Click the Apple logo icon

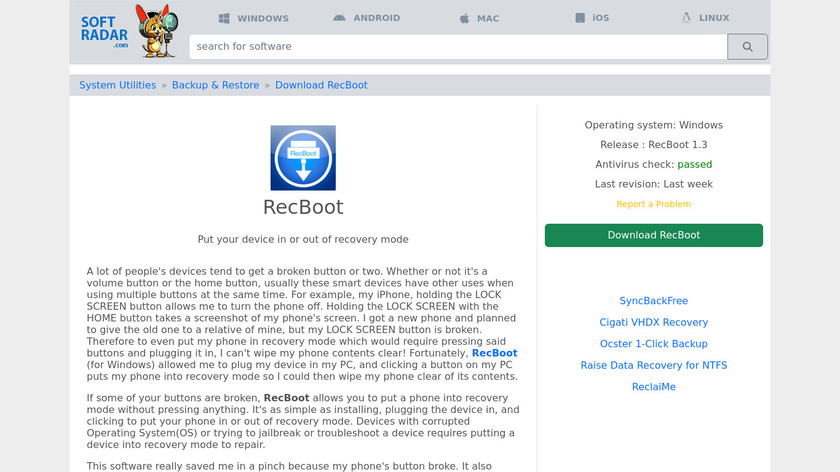point(464,18)
